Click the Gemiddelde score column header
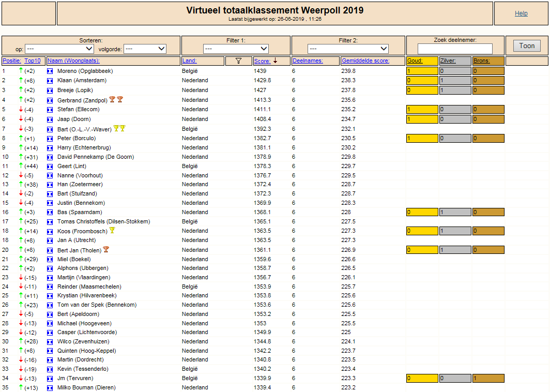Image resolution: width=550 pixels, height=392 pixels. click(x=365, y=61)
